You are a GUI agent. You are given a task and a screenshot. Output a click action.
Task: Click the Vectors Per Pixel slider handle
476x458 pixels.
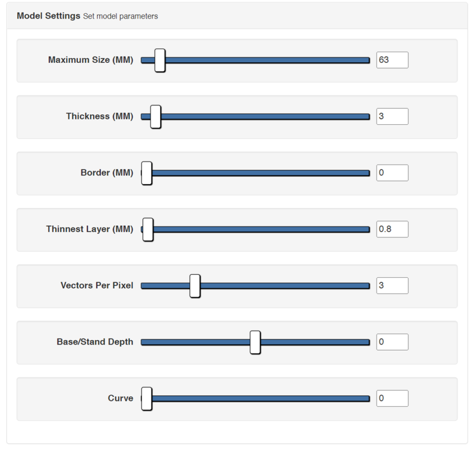click(x=195, y=286)
